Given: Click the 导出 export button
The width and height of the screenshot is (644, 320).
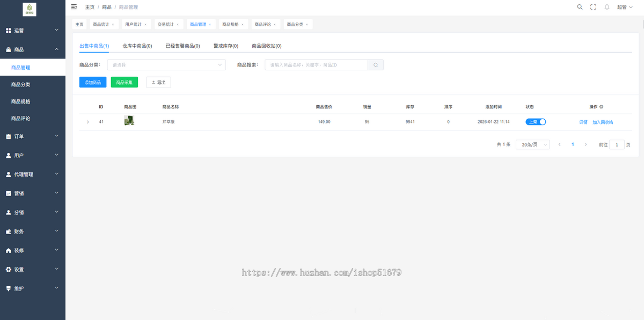Looking at the screenshot, I should (158, 82).
